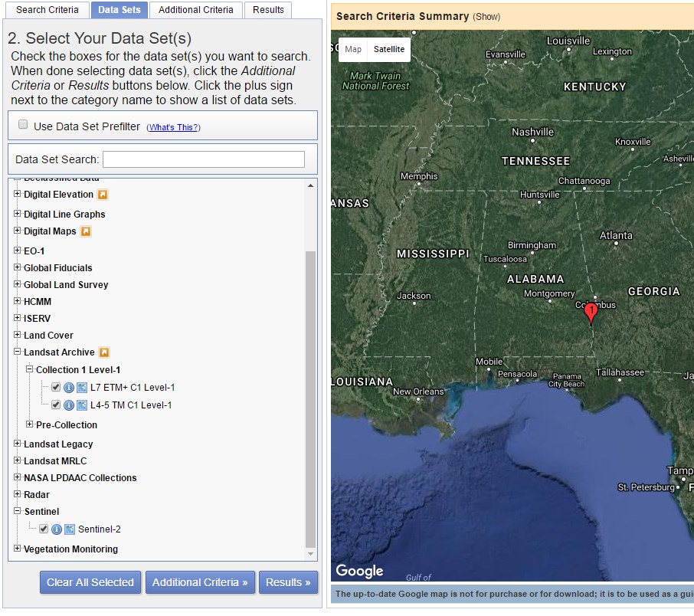The height and width of the screenshot is (616, 694).
Task: Expand Land Cover category
Action: [18, 335]
